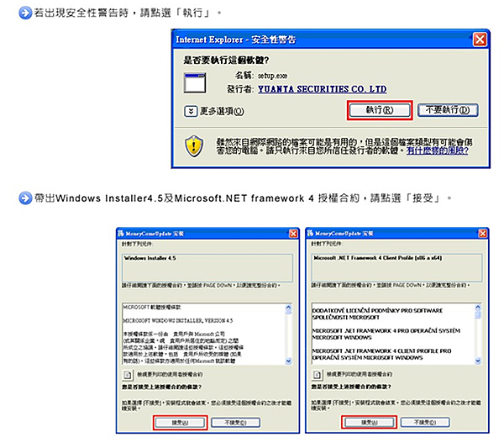Click print license icon in .NET Framework dialog

tap(317, 375)
